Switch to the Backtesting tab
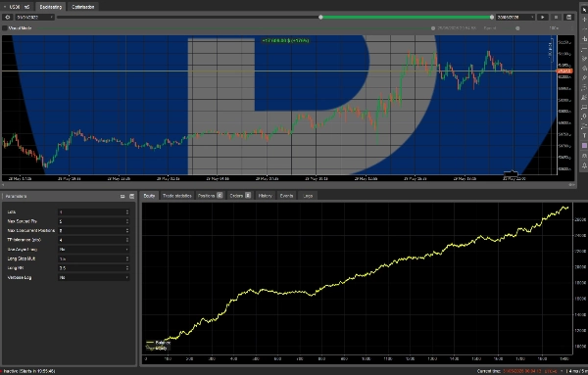Screen dimensions: 588x375 tap(51, 7)
